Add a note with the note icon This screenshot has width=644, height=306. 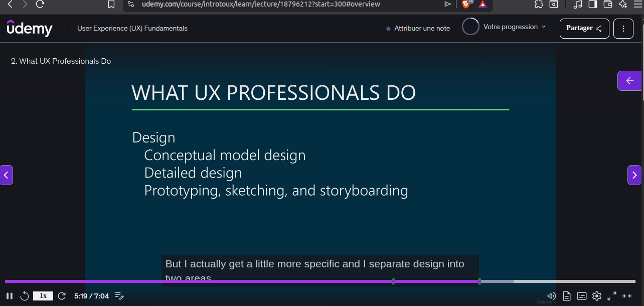click(119, 296)
